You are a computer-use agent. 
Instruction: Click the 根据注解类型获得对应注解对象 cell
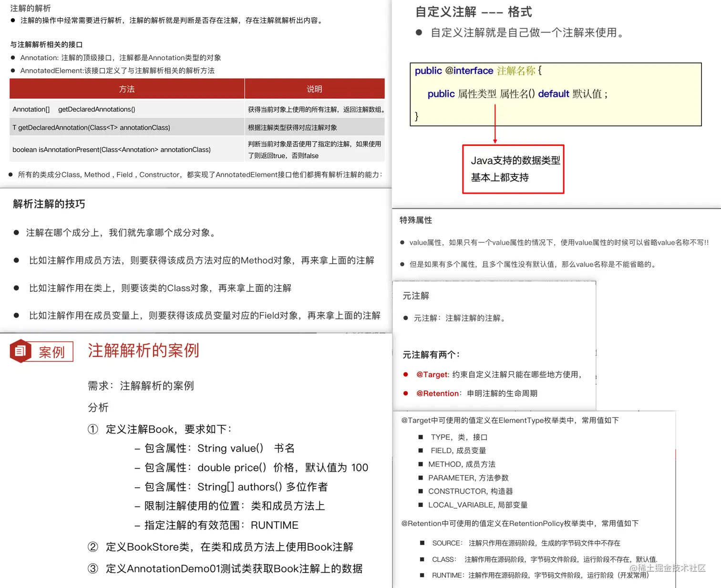click(315, 127)
